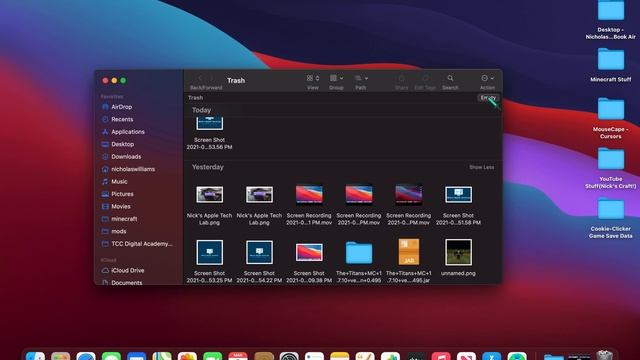Open Search in the Finder toolbar
This screenshot has width=640, height=360.
click(450, 78)
